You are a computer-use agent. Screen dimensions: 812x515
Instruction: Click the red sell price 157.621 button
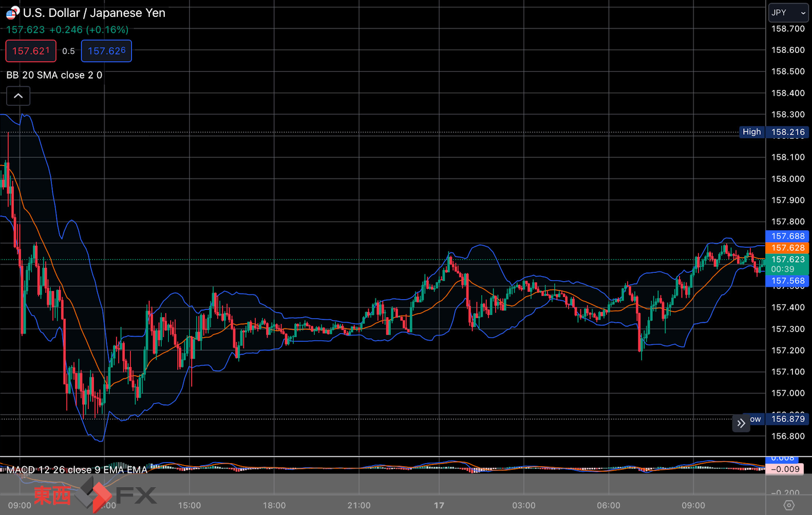point(31,51)
